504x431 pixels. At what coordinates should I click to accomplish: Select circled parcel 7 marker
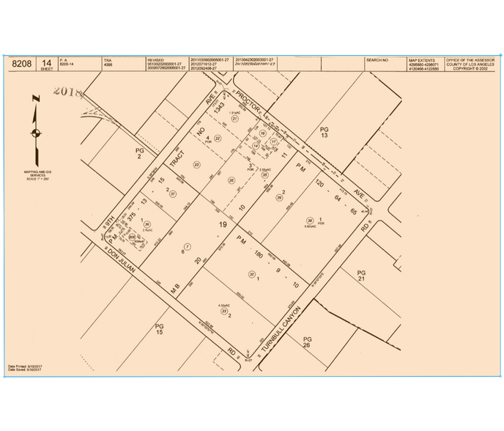coord(188,246)
